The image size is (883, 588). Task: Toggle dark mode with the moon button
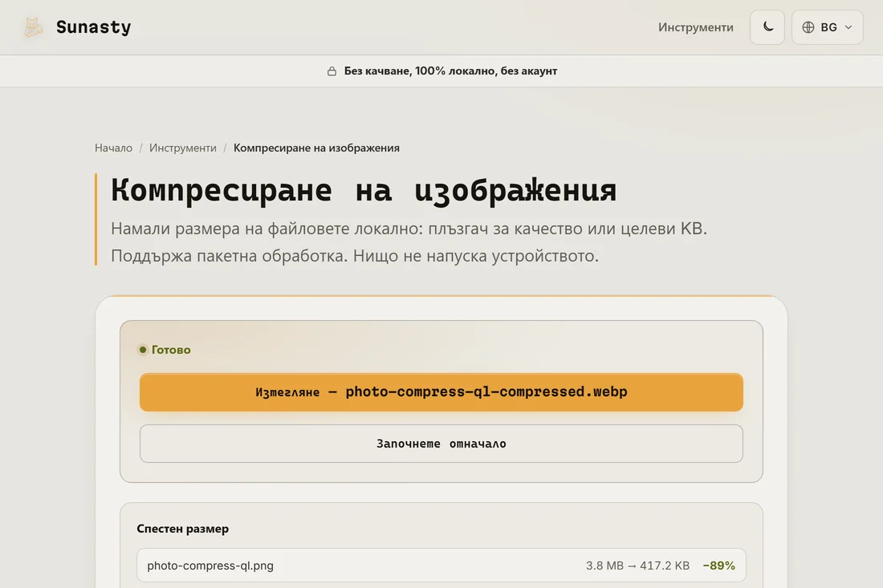coord(767,27)
